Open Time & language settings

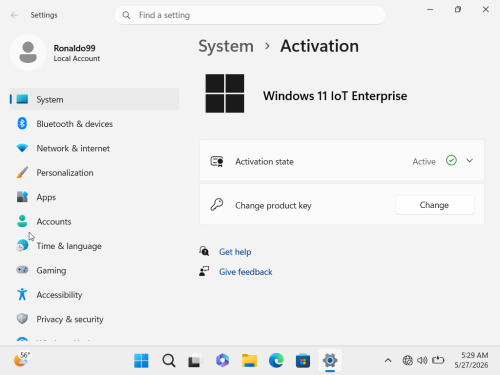click(x=94, y=246)
